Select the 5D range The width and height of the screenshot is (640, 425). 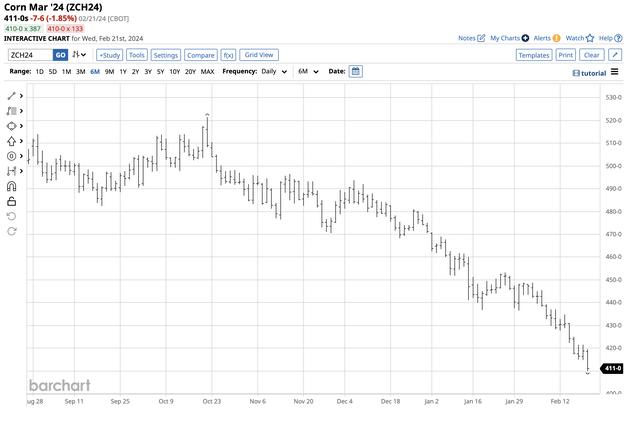coord(53,71)
